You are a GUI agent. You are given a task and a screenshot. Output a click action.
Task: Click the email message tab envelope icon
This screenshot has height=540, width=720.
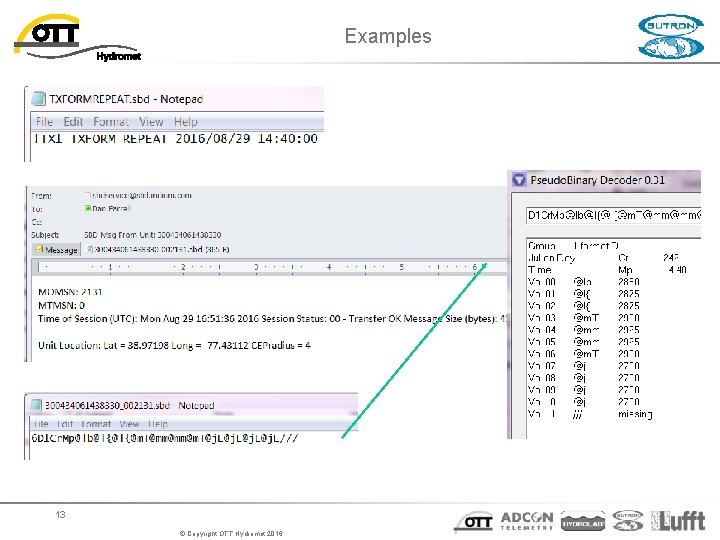(39, 249)
